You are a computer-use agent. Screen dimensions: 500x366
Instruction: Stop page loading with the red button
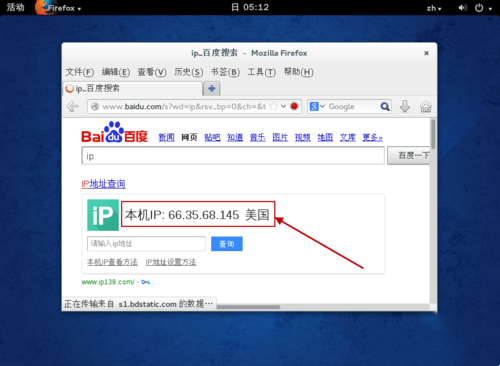(294, 107)
